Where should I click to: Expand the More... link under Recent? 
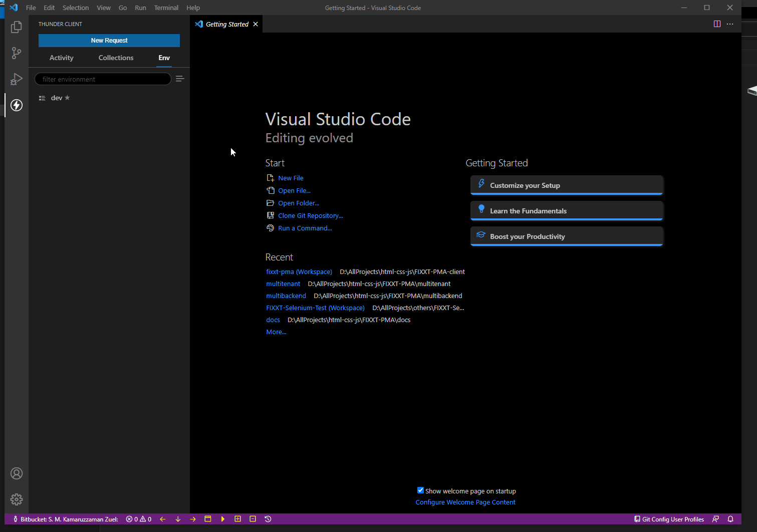(x=276, y=332)
